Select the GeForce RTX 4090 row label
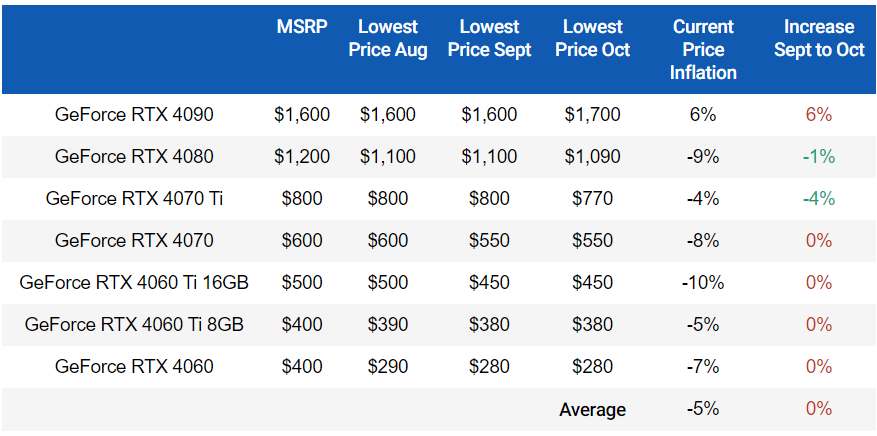Viewport: 877px width, 436px height. pyautogui.click(x=134, y=115)
